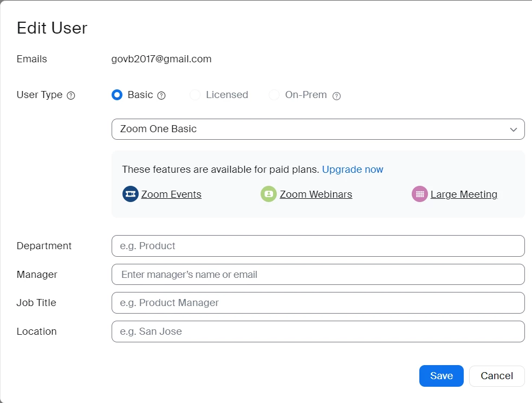Open the Large Meeting link
Screen dimensions: 532x403
coord(464,194)
